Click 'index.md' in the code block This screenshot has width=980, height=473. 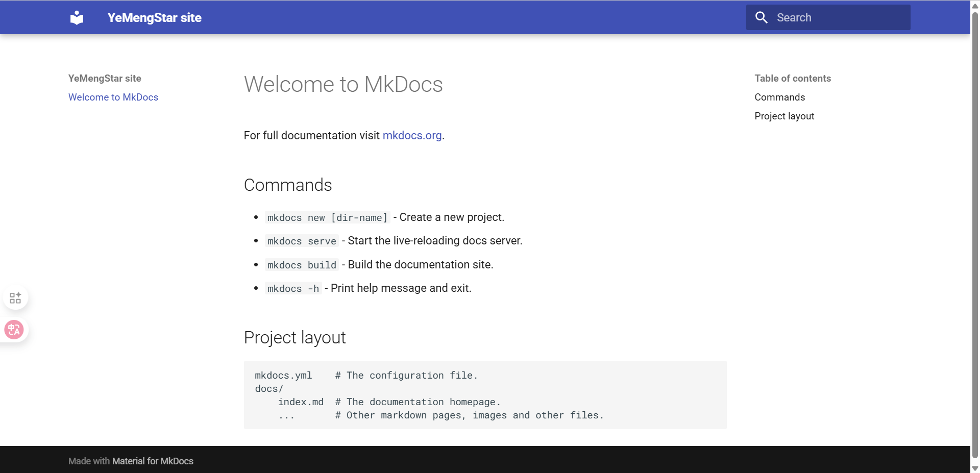301,402
